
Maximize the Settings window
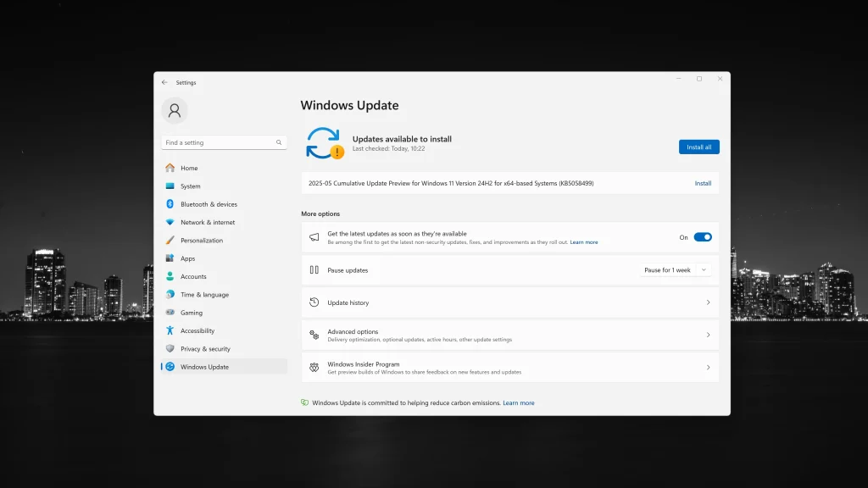[x=699, y=79]
